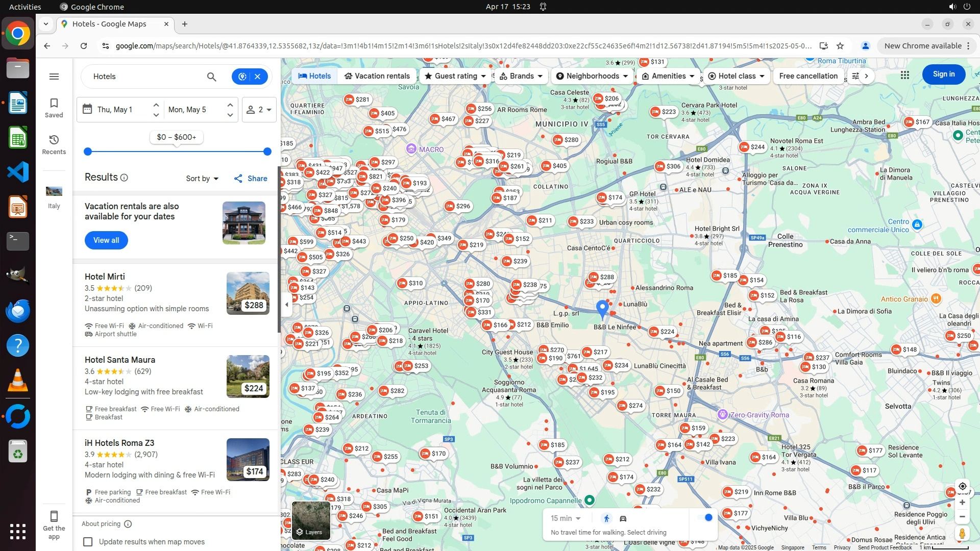Viewport: 980px width, 551px height.
Task: Expand the Guest rating filter
Action: [x=456, y=76]
